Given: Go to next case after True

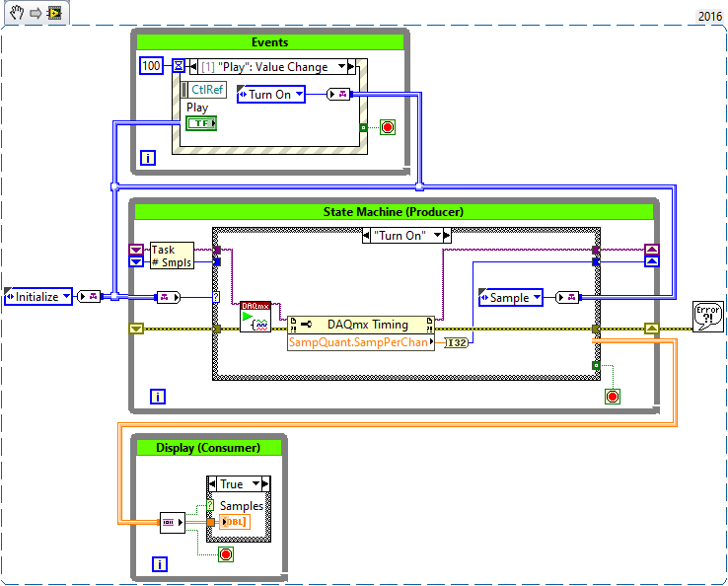Looking at the screenshot, I should pos(265,484).
